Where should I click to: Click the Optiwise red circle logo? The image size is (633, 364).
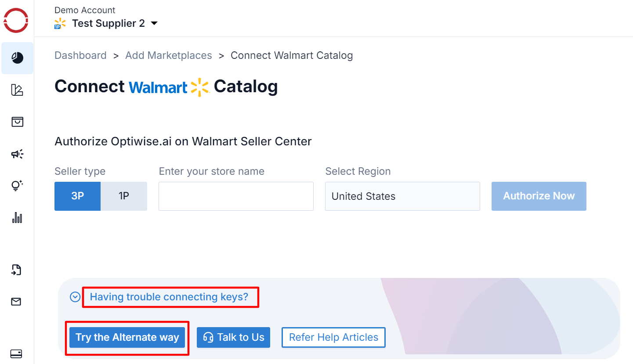click(x=16, y=20)
